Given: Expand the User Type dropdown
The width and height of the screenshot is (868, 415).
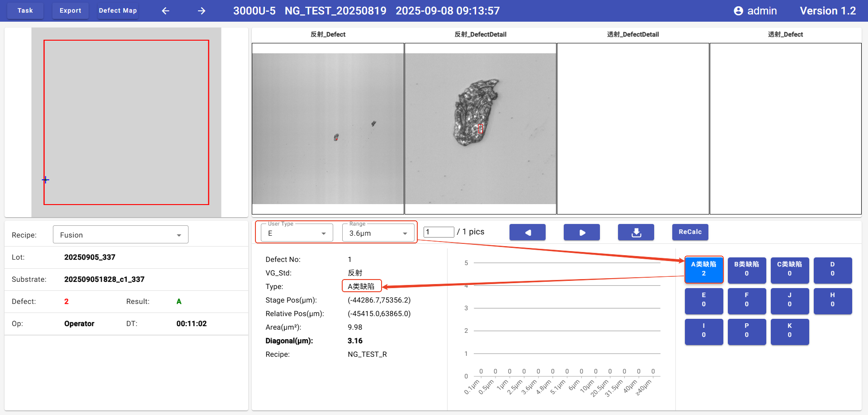Looking at the screenshot, I should 296,233.
